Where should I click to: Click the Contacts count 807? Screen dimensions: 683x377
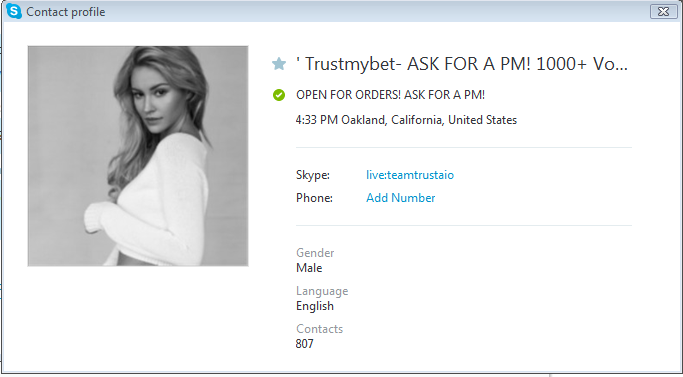click(304, 344)
